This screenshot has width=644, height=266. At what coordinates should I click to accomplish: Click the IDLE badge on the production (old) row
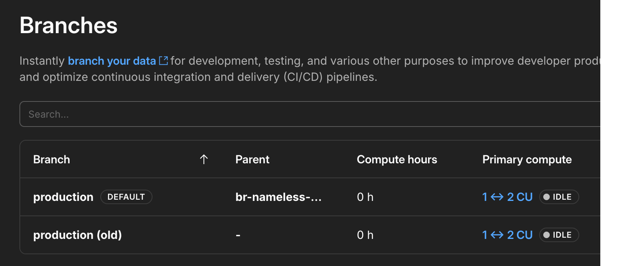(x=559, y=235)
